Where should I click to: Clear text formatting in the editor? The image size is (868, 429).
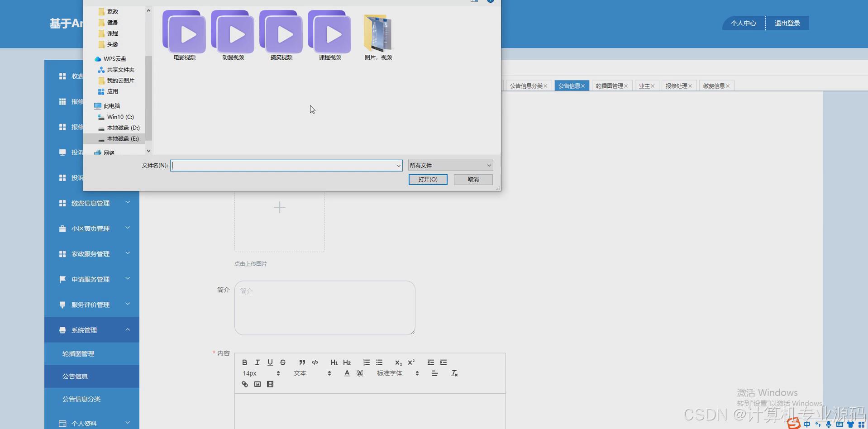pos(454,373)
